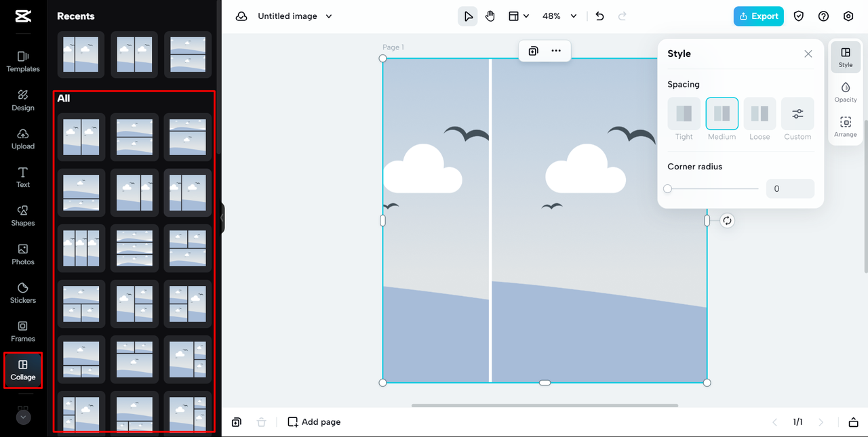Open the Shapes sidebar panel
The height and width of the screenshot is (437, 868).
click(23, 215)
